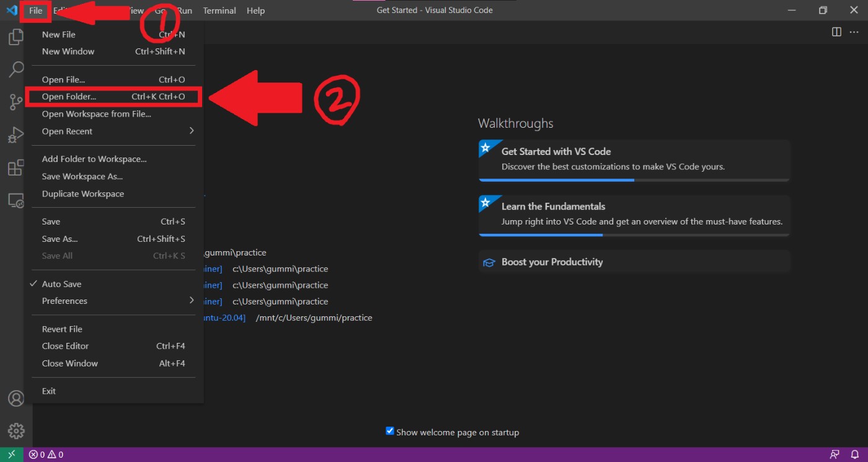This screenshot has height=462, width=868.
Task: Select Open Workspace from File...
Action: (113, 114)
